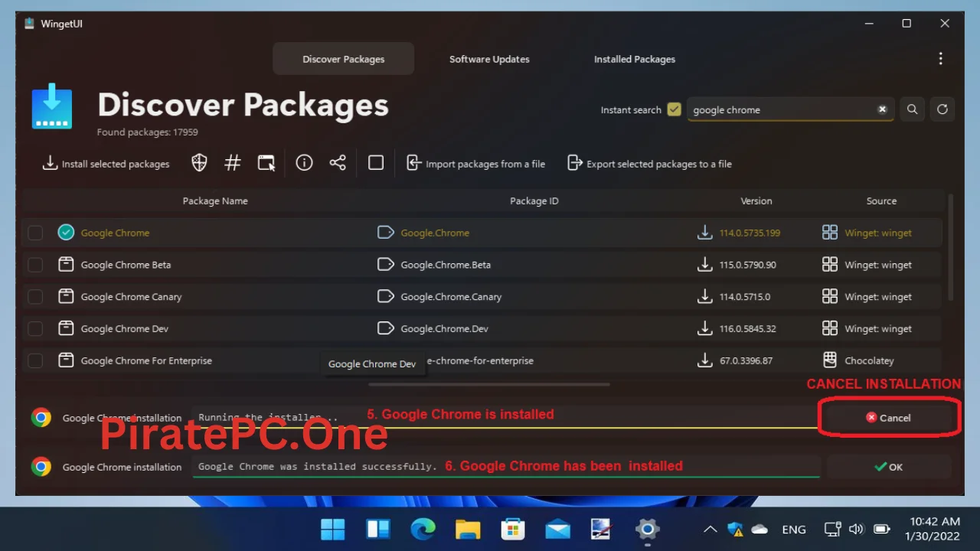Click the package list vertical scrollbar

(x=951, y=246)
